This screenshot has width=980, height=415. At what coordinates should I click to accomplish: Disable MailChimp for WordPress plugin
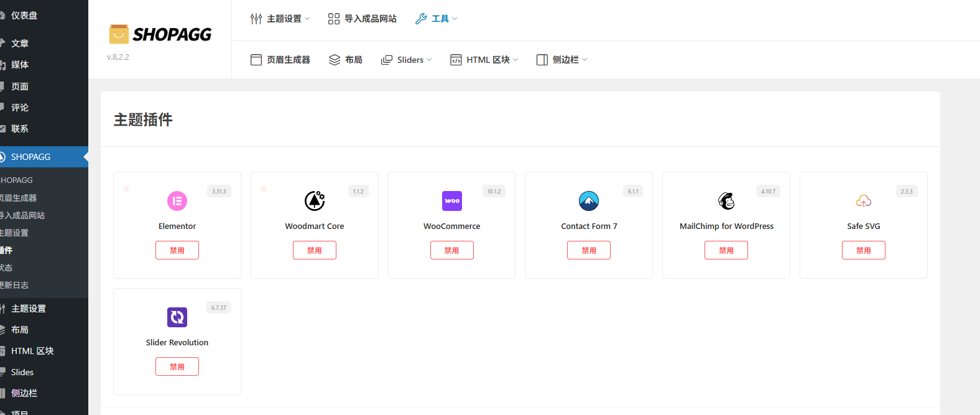pyautogui.click(x=726, y=250)
